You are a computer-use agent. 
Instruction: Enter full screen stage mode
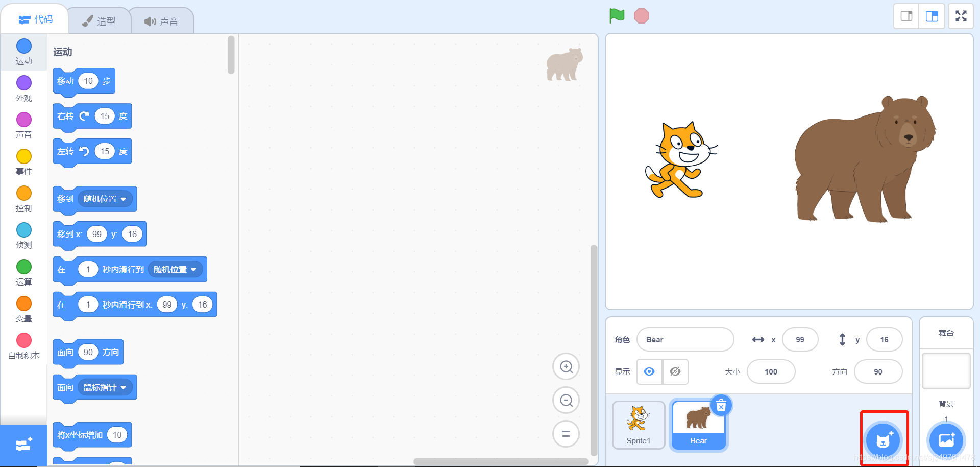(x=961, y=16)
